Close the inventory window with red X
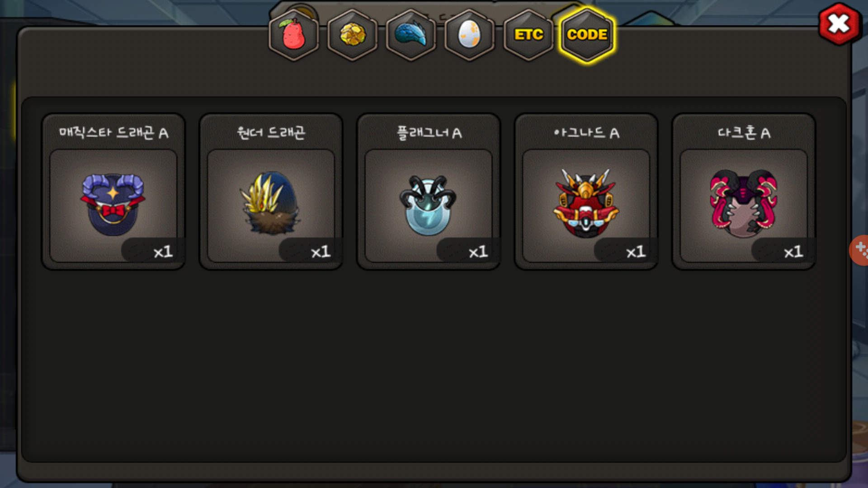The image size is (868, 488). tap(839, 24)
